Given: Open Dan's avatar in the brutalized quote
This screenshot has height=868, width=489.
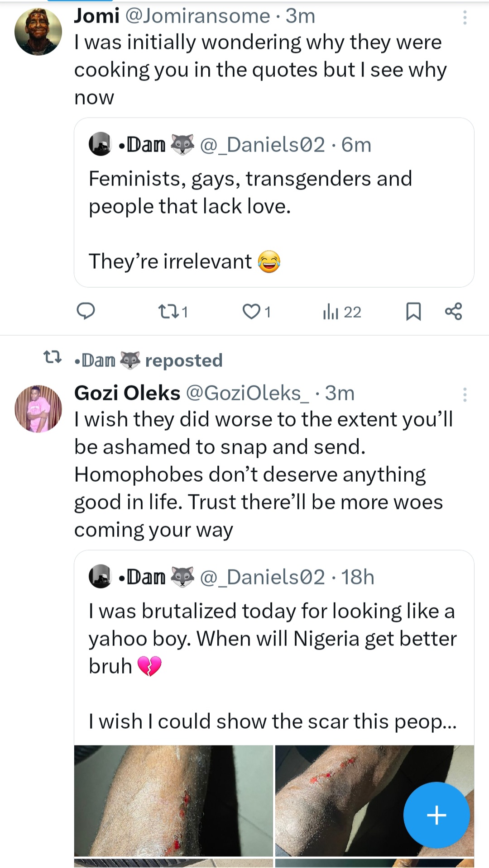Looking at the screenshot, I should (100, 577).
